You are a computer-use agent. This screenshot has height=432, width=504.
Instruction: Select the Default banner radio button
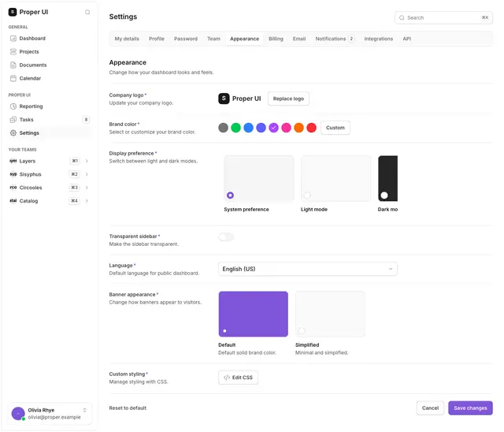pos(224,330)
